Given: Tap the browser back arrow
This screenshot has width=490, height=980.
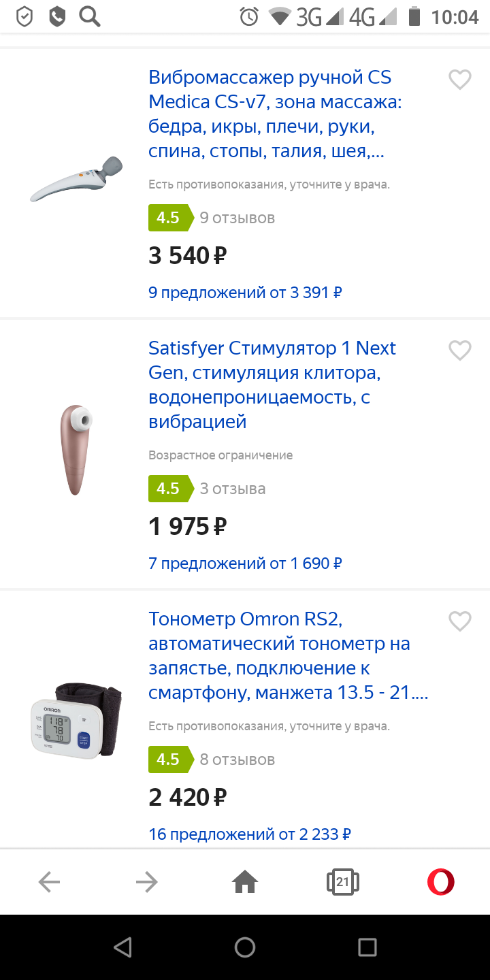Looking at the screenshot, I should [49, 883].
